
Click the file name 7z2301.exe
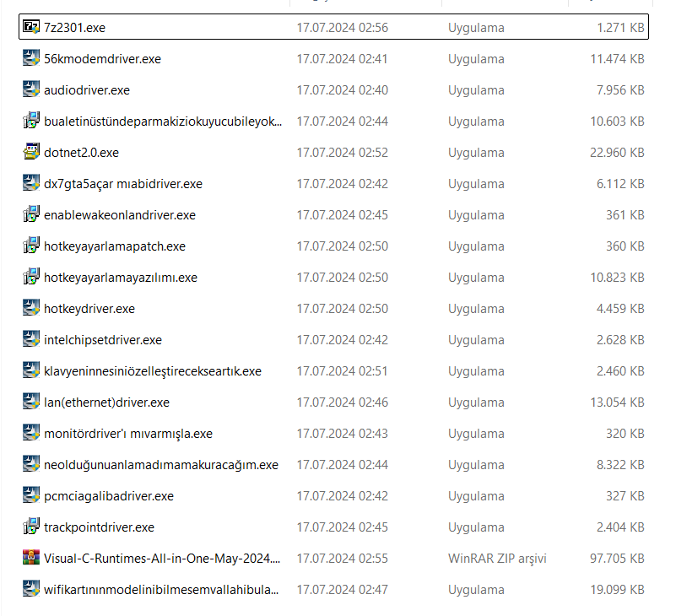pyautogui.click(x=74, y=28)
